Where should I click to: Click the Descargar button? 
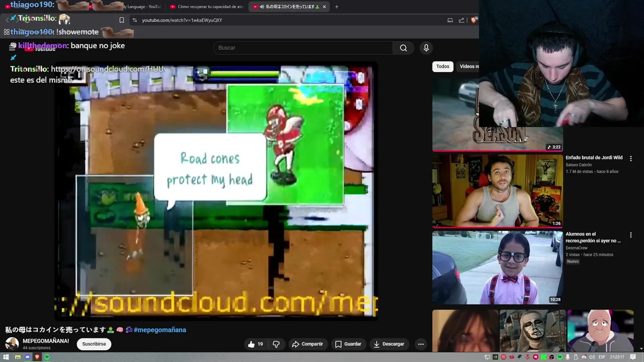[x=389, y=344]
